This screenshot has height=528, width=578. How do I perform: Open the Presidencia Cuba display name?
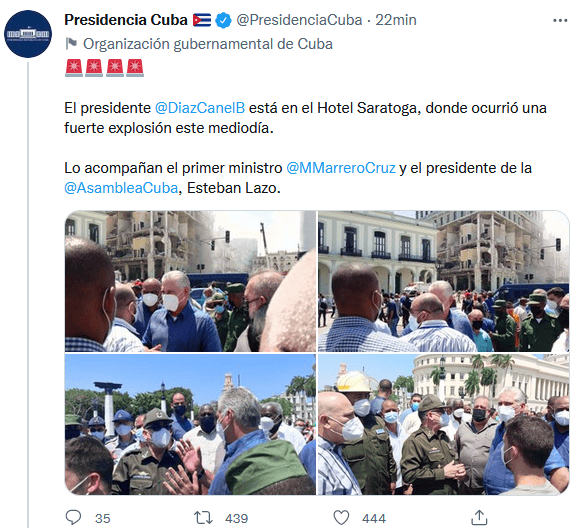pyautogui.click(x=126, y=20)
